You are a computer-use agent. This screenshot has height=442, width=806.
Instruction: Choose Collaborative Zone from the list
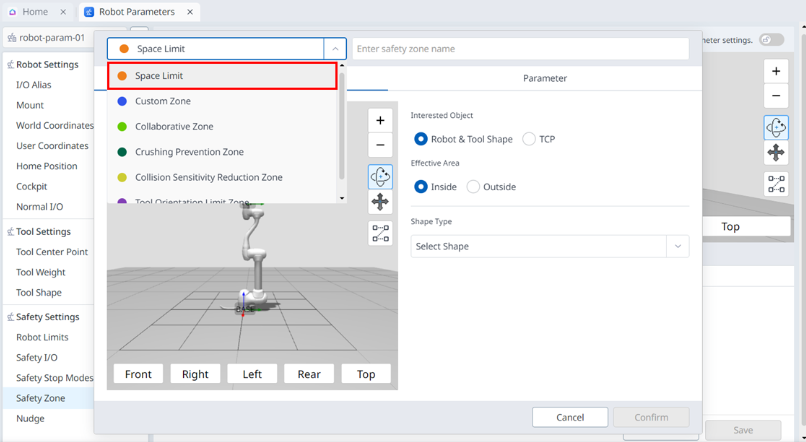pos(174,127)
